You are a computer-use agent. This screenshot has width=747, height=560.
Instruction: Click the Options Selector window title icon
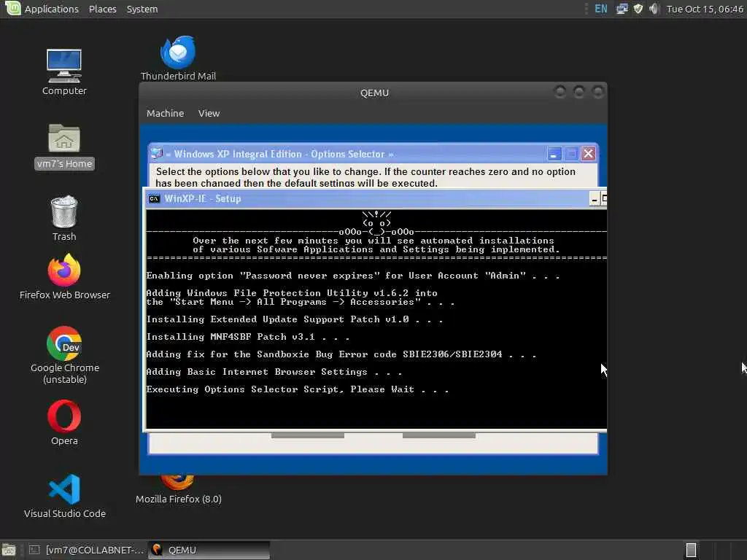click(156, 153)
